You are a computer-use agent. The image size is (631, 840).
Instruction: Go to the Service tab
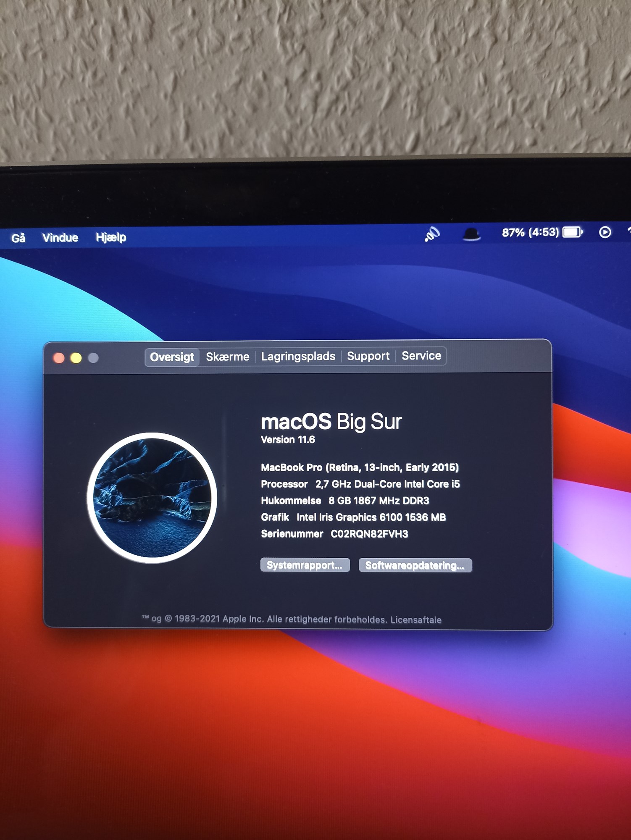[421, 356]
